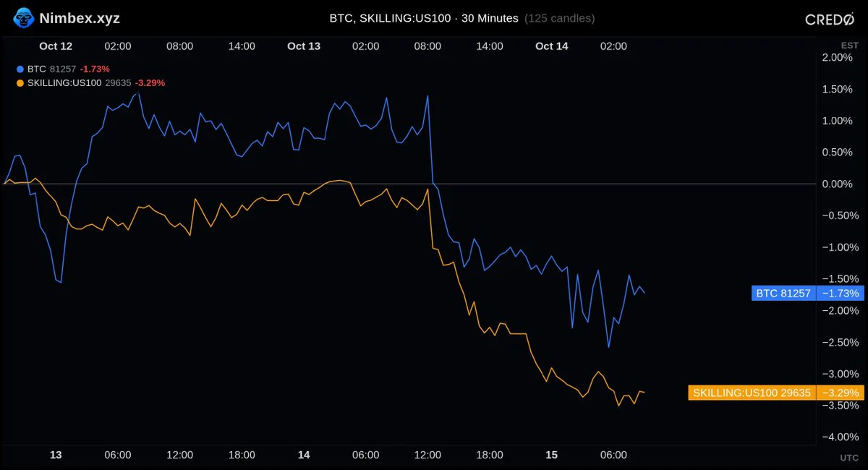Click the -1.73% BTC change in legend
Screen dimensions: 868x470
[95, 69]
